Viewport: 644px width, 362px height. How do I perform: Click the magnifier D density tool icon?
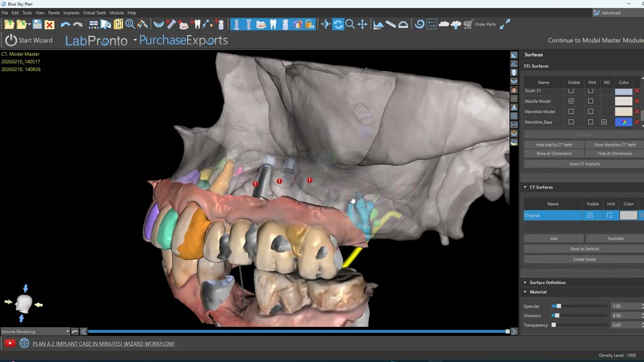coord(130,24)
